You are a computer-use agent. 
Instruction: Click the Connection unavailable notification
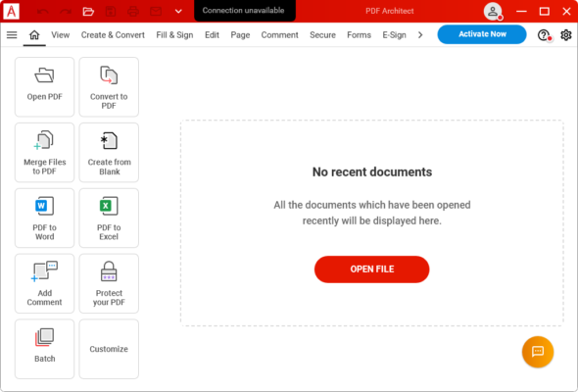(x=245, y=11)
